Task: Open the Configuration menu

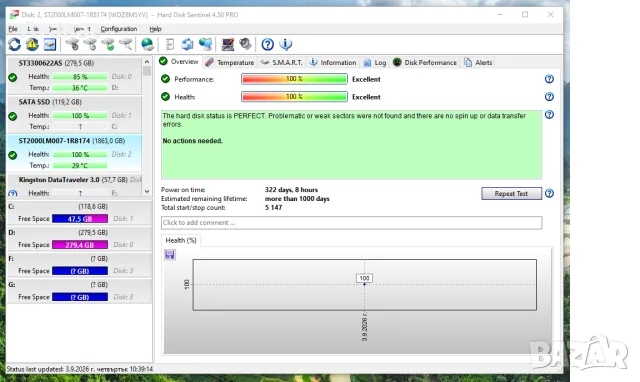Action: 119,29
